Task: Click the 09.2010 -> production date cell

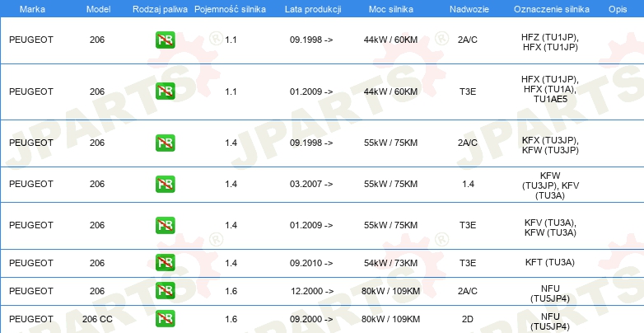Action: 311,263
